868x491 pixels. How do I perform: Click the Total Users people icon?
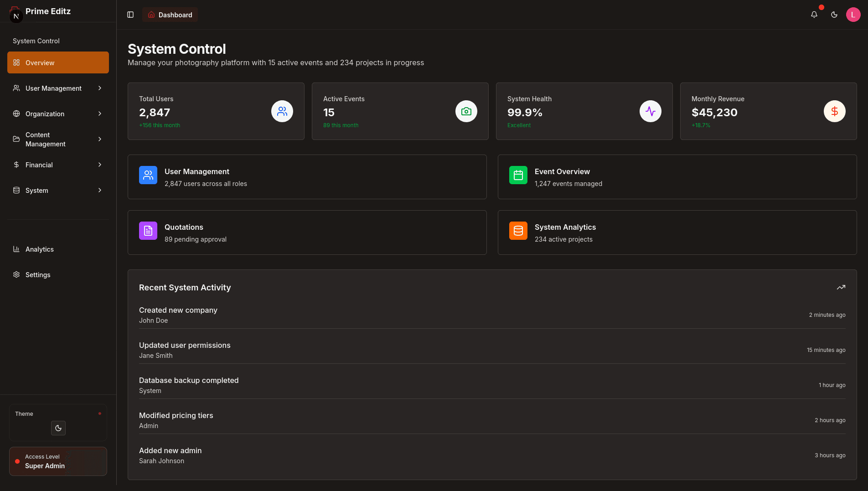[282, 111]
